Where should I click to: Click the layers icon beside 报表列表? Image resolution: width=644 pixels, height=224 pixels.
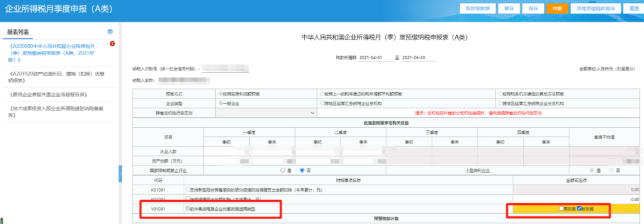coord(110,32)
